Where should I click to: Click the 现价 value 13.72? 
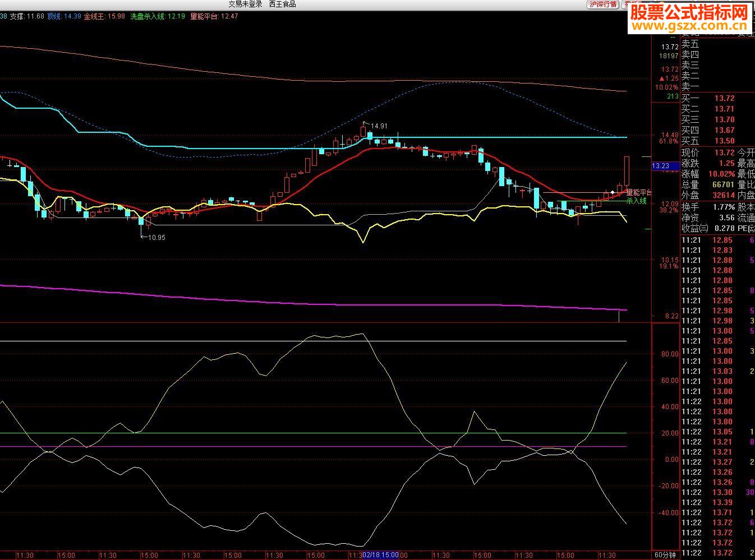(x=724, y=152)
